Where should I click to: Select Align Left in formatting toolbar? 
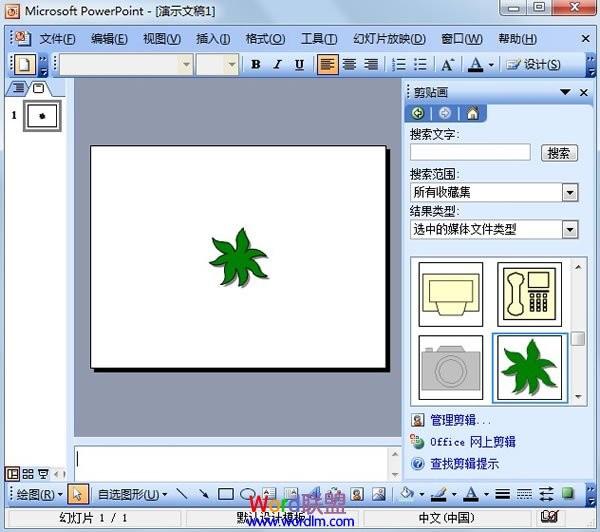(328, 64)
